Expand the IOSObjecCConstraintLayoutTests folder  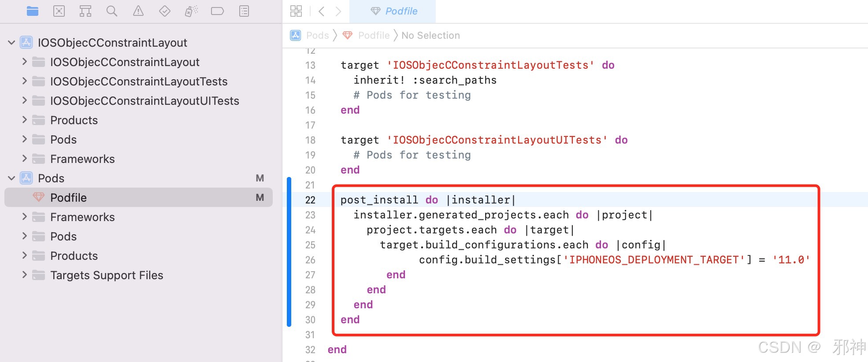pos(25,81)
